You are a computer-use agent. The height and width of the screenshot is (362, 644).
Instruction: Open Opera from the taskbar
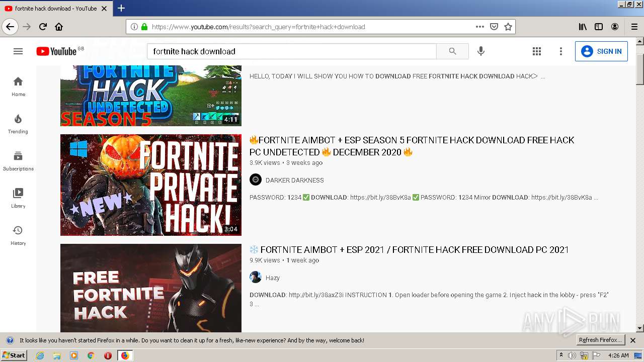[x=108, y=355]
